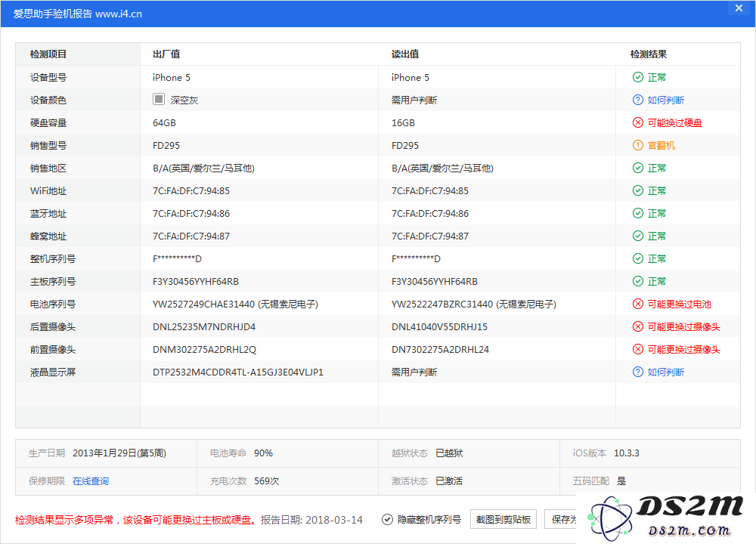Click read battery serial YW2522247BZRC31440

[x=442, y=304]
